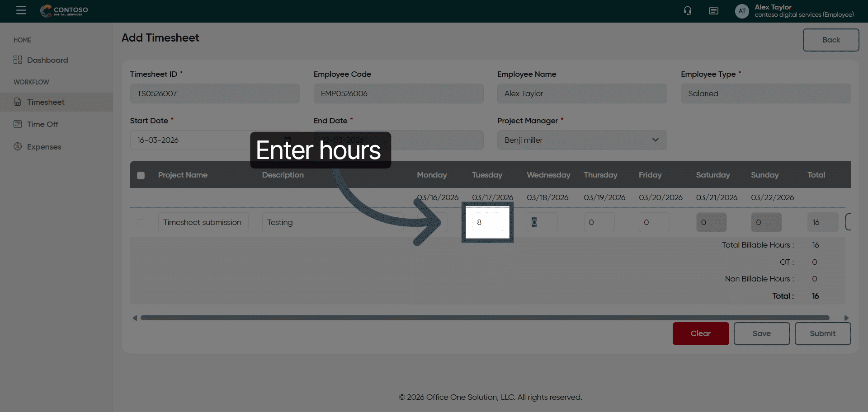Open the headset support icon
Viewport: 868px width, 412px height.
688,11
